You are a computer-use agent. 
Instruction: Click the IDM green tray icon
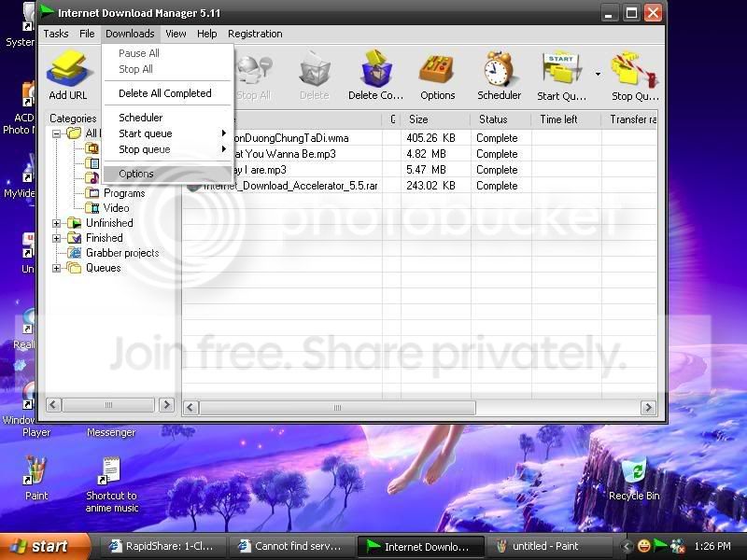tap(660, 546)
